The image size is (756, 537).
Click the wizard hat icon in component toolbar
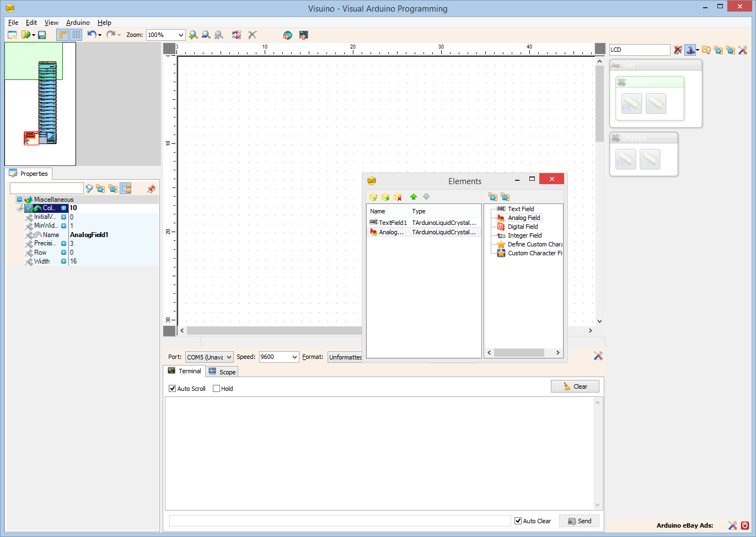tap(690, 50)
